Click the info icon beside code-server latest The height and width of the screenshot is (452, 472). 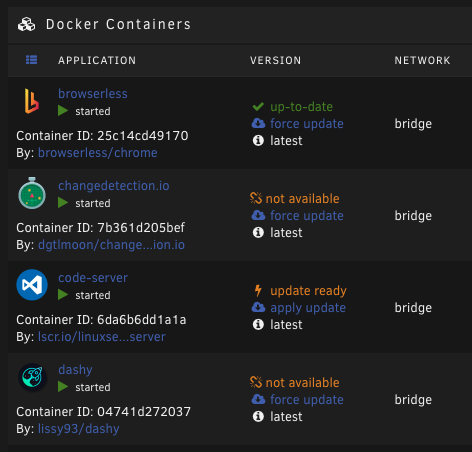tap(258, 325)
